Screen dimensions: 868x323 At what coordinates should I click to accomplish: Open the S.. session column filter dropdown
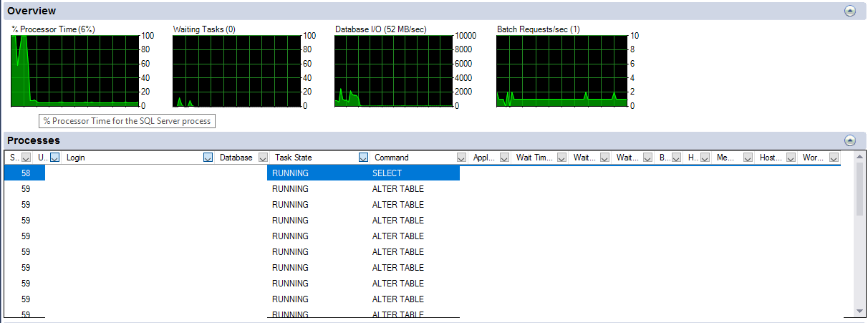[x=26, y=158]
